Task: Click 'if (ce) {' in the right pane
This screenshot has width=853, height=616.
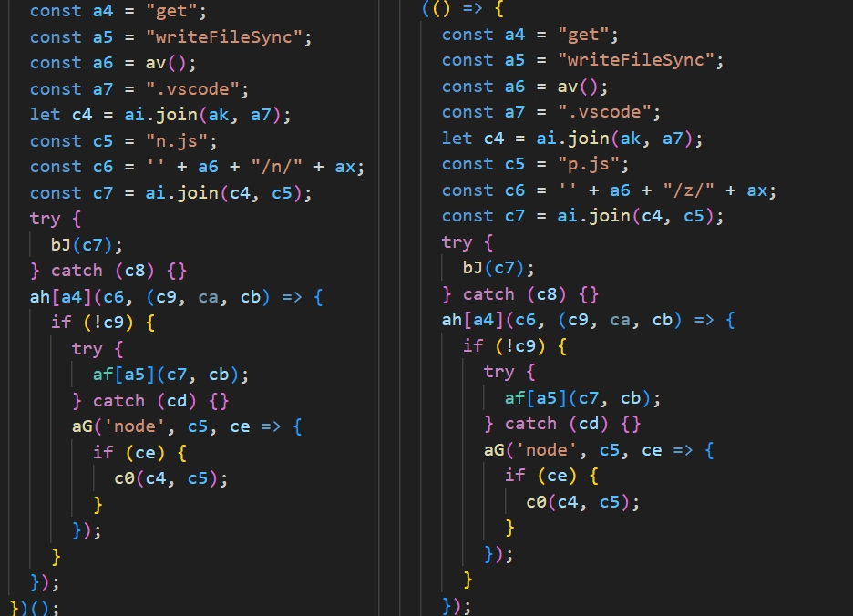Action: tap(551, 476)
